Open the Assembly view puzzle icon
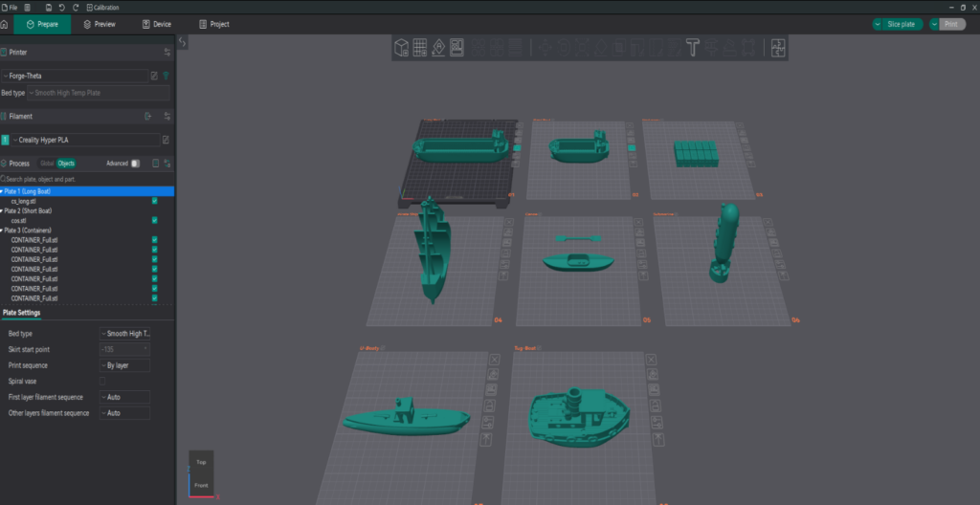 pos(778,47)
